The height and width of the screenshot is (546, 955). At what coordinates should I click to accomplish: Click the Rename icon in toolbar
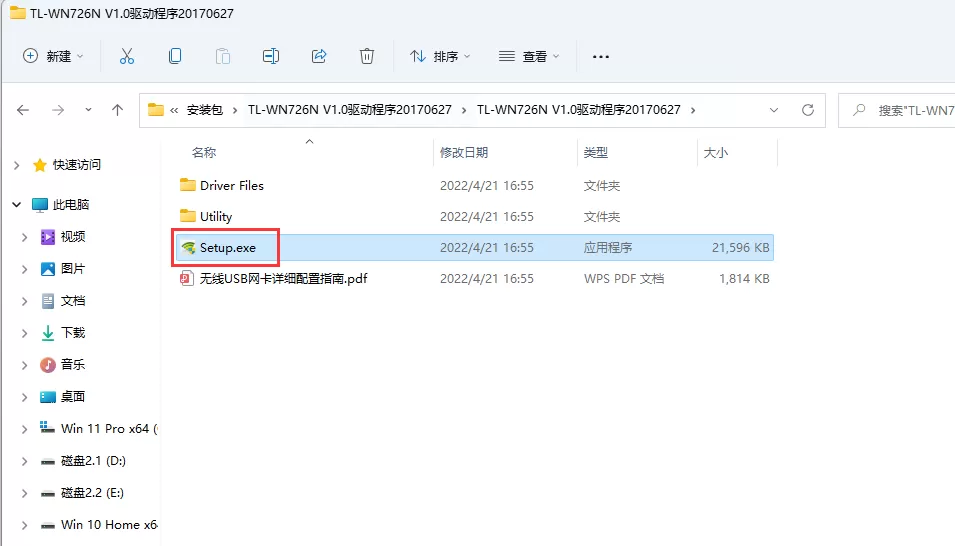(271, 56)
